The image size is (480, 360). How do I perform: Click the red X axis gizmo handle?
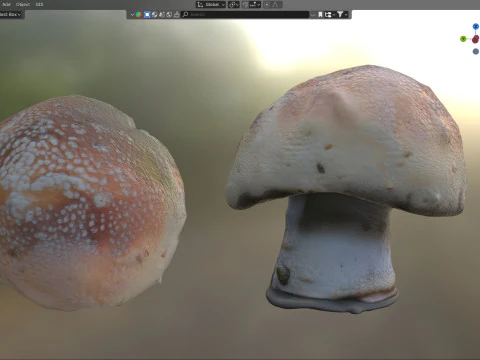476,39
